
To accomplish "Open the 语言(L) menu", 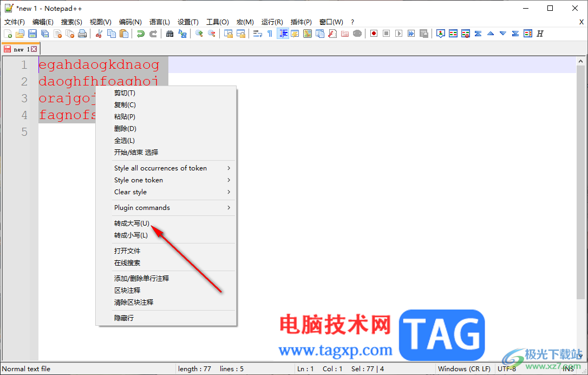I will click(x=159, y=22).
